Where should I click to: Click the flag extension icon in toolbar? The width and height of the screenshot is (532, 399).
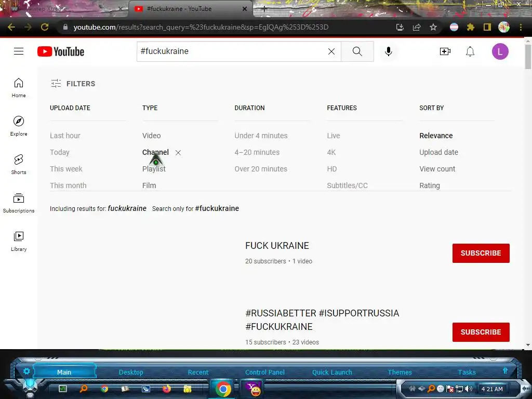coord(454,27)
